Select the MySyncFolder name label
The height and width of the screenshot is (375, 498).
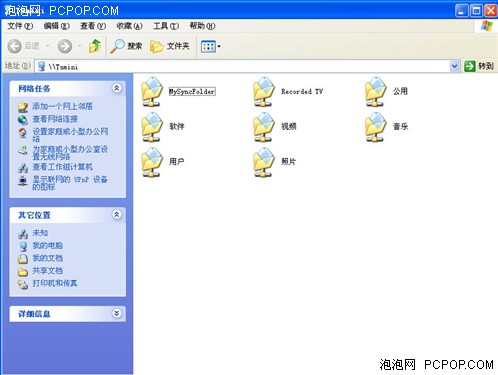pos(192,91)
